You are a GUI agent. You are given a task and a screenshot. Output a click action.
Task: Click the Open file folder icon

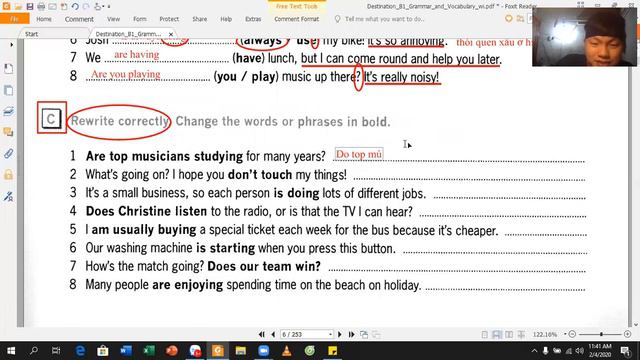18,7
